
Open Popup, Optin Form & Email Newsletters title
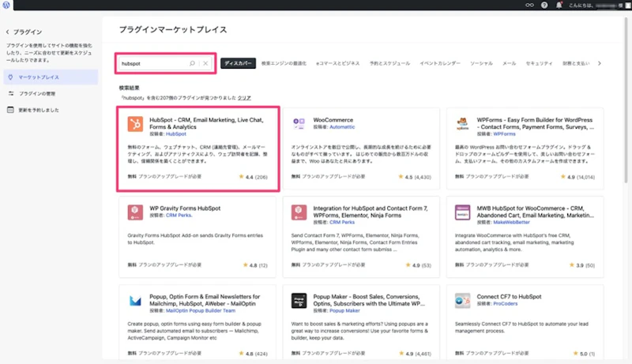205,300
